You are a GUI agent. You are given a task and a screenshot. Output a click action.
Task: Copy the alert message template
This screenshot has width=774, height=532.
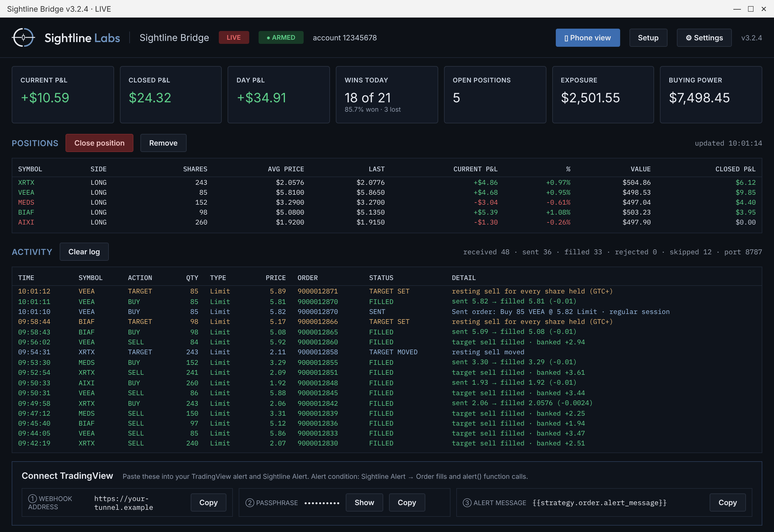[x=727, y=502]
